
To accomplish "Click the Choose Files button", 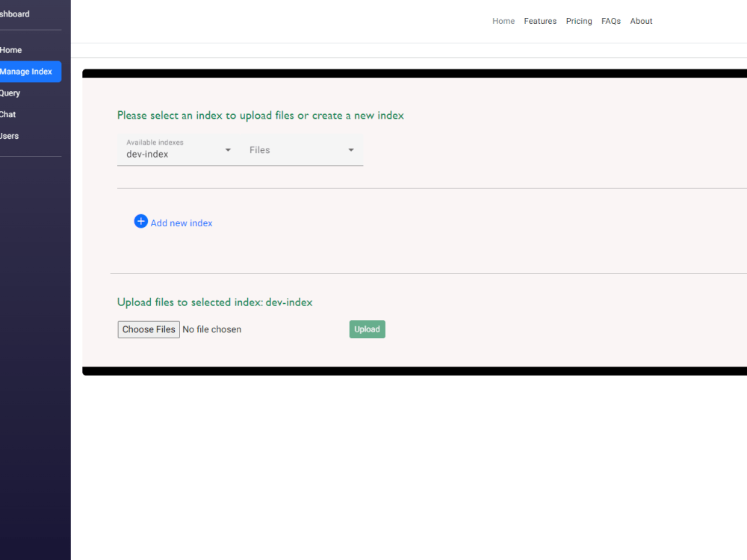I will [x=148, y=329].
